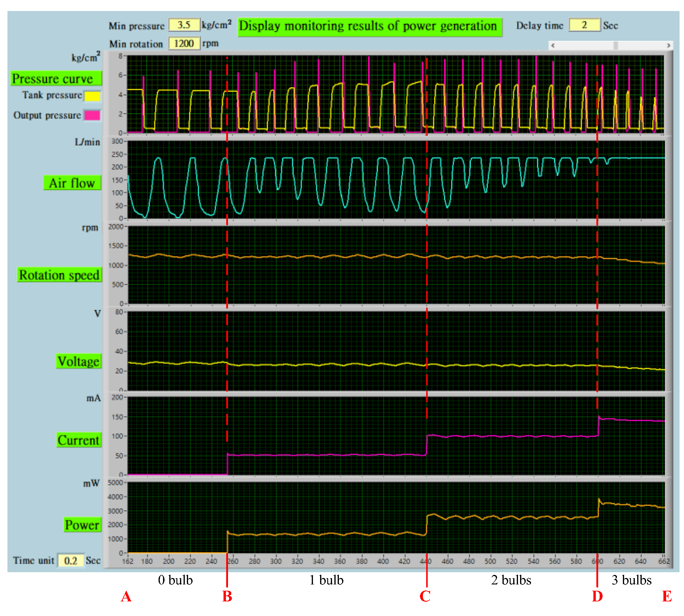Screen dimensions: 684x616
Task: Click the Delay time input field
Action: tap(584, 25)
